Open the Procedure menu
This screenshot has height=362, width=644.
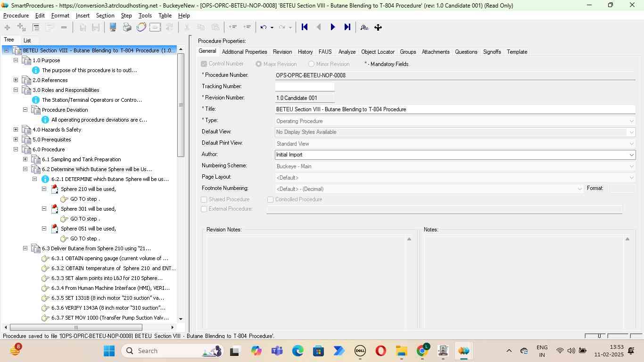pos(16,16)
